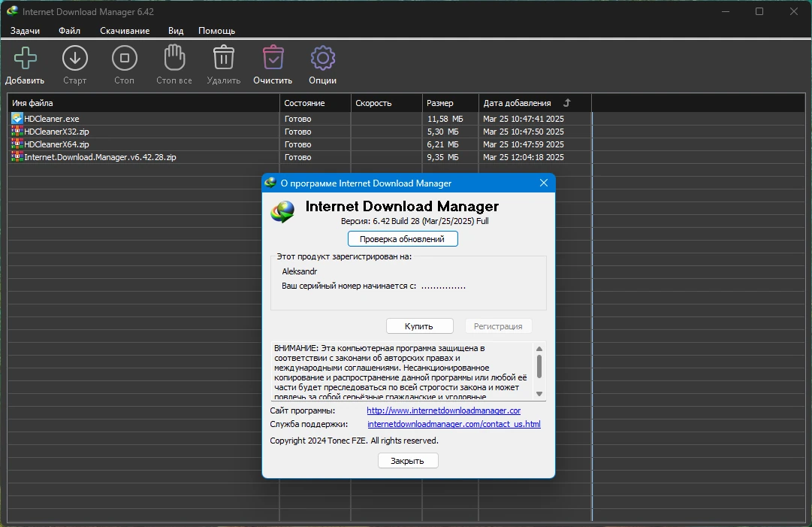This screenshot has width=812, height=527.
Task: Open the Скачивание menu
Action: 125,31
